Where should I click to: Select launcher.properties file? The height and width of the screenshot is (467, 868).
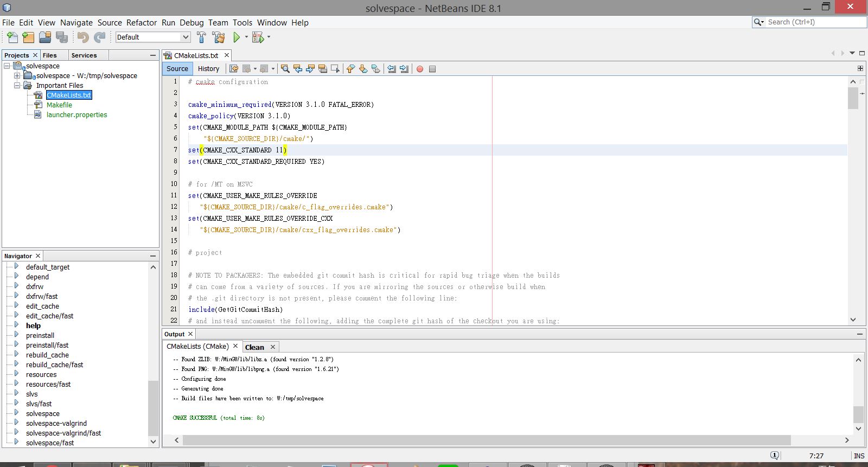tap(76, 114)
